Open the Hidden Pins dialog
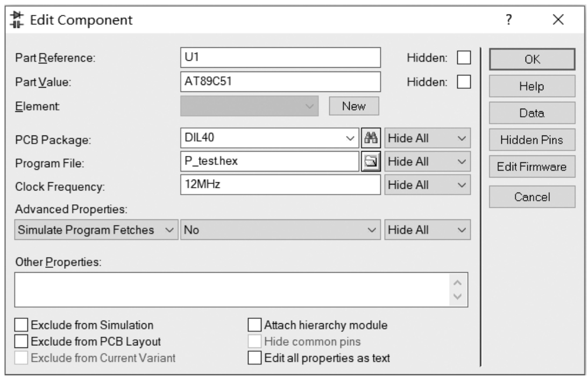This screenshot has width=588, height=377. (x=532, y=140)
